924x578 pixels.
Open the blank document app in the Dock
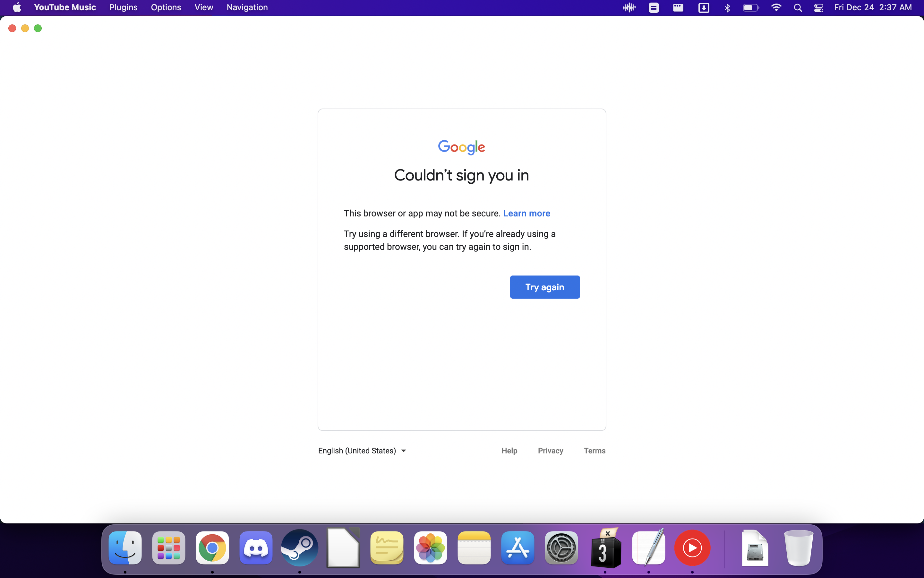tap(343, 548)
